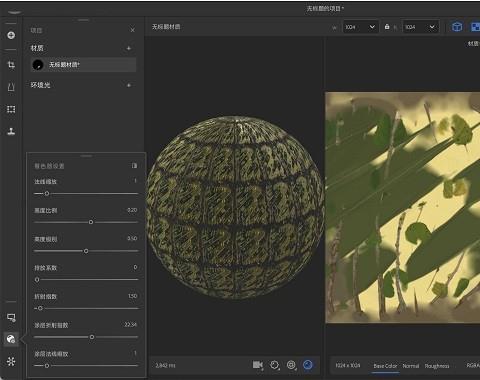Screen dimensions: 480x380
Task: Open the H resolution 1024 dropdown
Action: (421, 27)
